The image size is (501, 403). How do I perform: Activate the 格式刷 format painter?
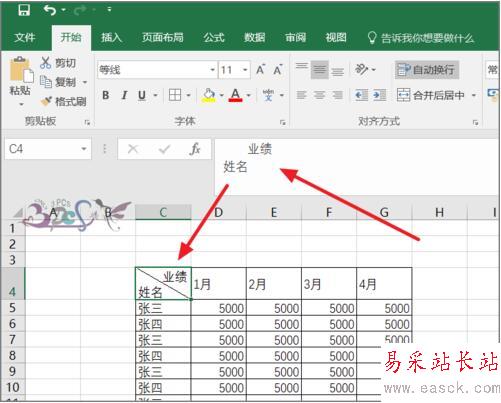click(63, 101)
